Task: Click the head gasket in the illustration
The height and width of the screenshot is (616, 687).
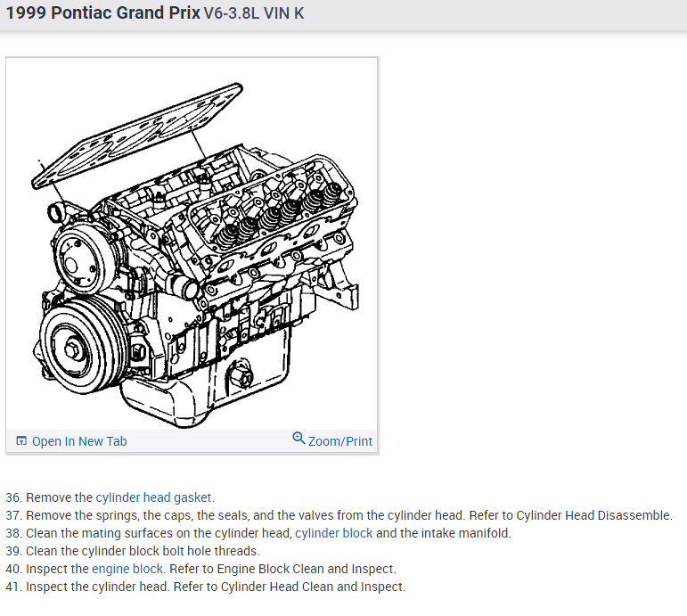Action: [136, 135]
